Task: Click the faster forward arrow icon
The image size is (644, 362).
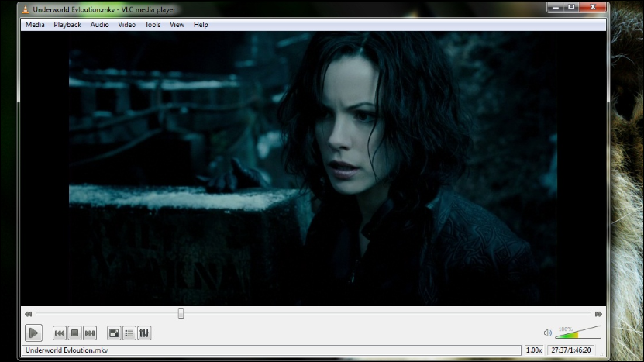Action: pyautogui.click(x=598, y=314)
